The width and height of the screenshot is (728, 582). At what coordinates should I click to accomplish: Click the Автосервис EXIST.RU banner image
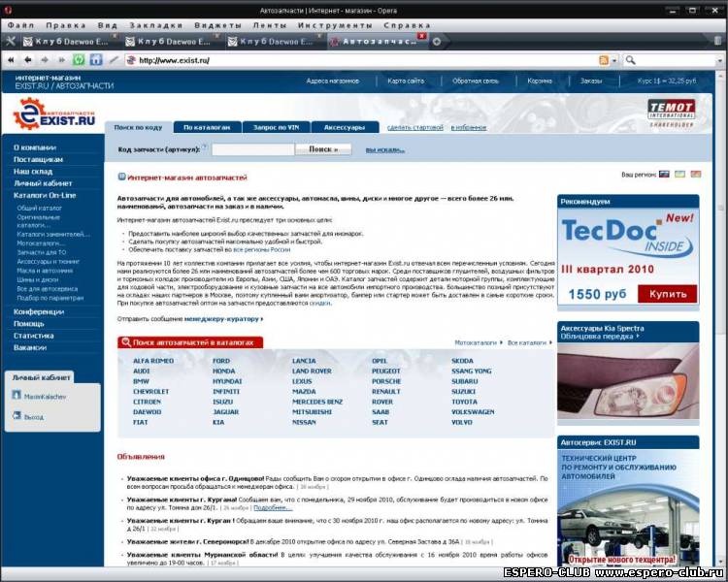[628, 507]
